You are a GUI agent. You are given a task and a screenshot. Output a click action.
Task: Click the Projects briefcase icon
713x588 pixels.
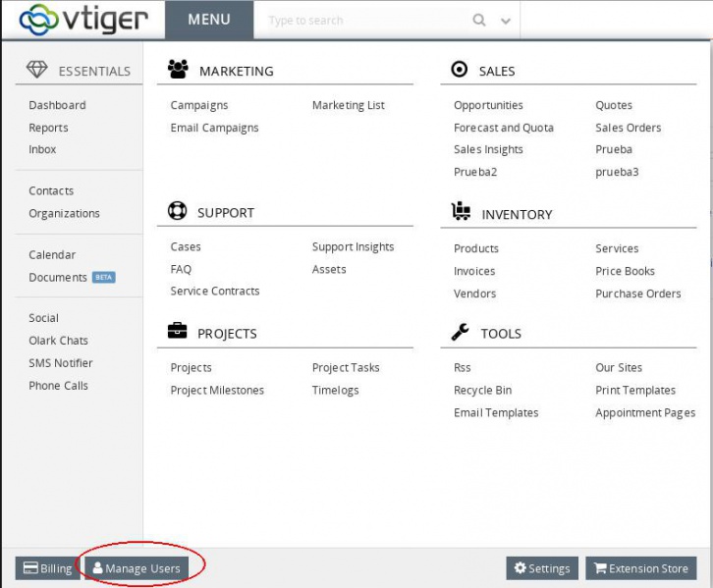(178, 332)
